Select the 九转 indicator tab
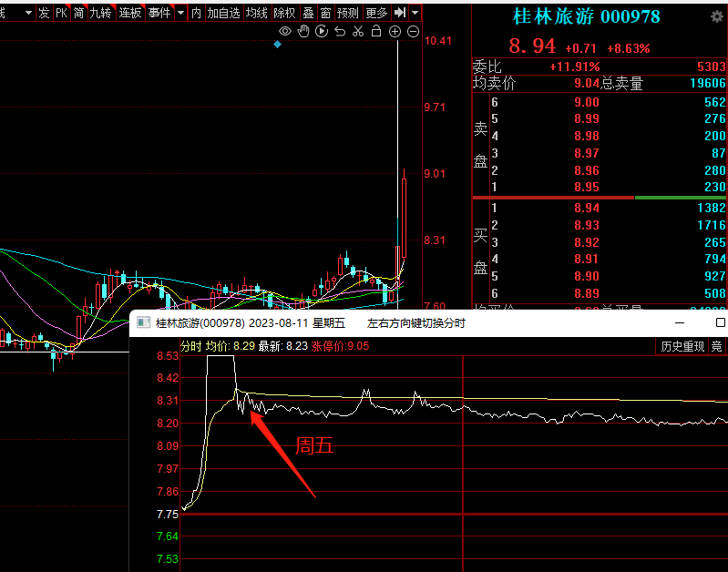The width and height of the screenshot is (728, 572). click(101, 13)
